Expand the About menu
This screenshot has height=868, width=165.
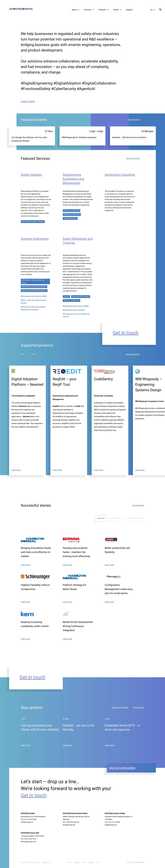[75, 10]
